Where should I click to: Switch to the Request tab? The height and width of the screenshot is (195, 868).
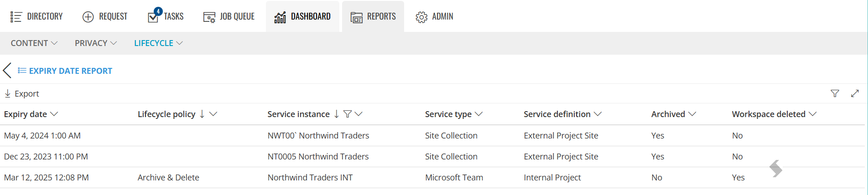[105, 16]
